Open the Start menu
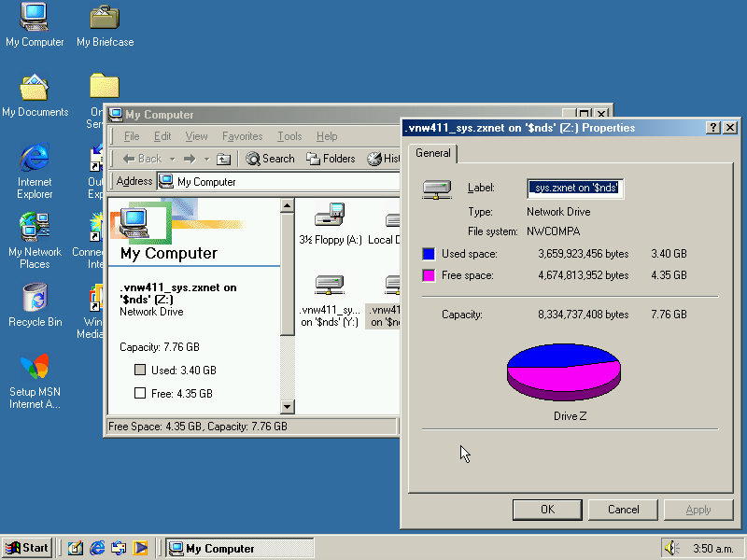The height and width of the screenshot is (560, 747). (28, 548)
